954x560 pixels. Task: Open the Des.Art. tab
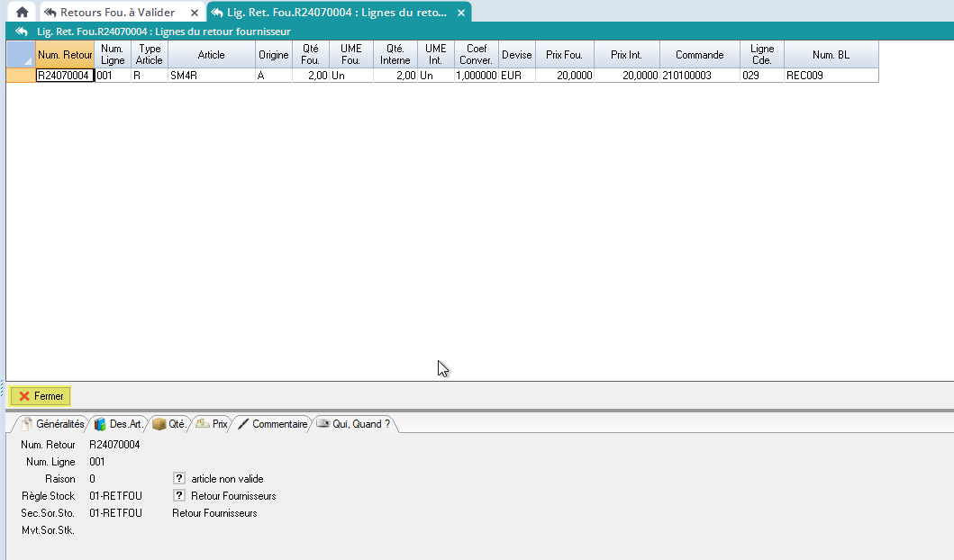coord(119,424)
